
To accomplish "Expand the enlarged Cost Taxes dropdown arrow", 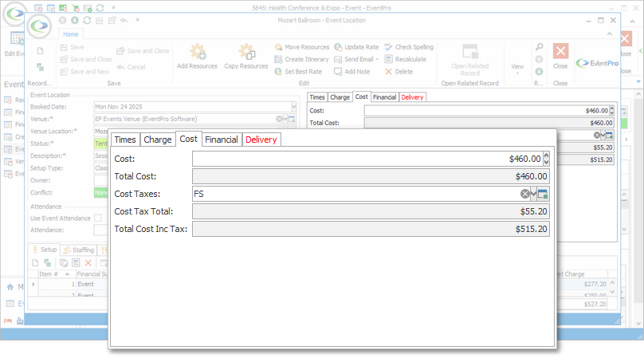I will click(533, 194).
